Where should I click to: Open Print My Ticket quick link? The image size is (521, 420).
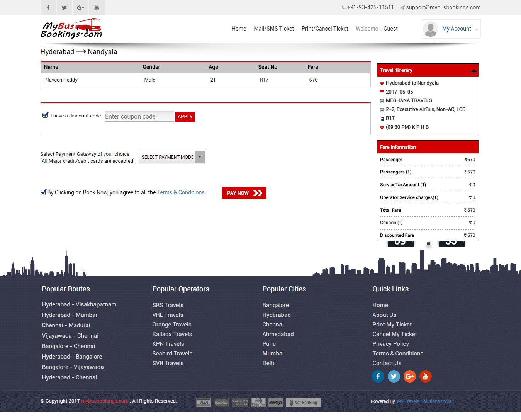(x=392, y=325)
